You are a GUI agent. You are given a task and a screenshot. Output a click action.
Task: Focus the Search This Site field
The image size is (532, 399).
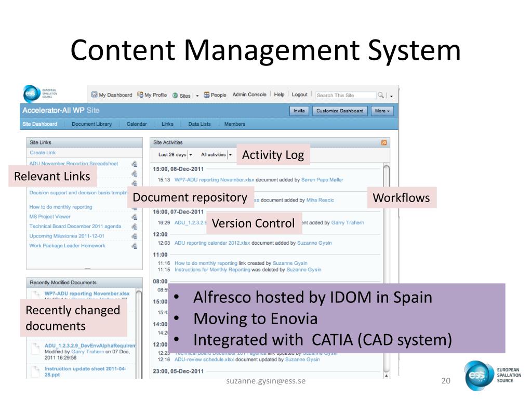(x=345, y=96)
